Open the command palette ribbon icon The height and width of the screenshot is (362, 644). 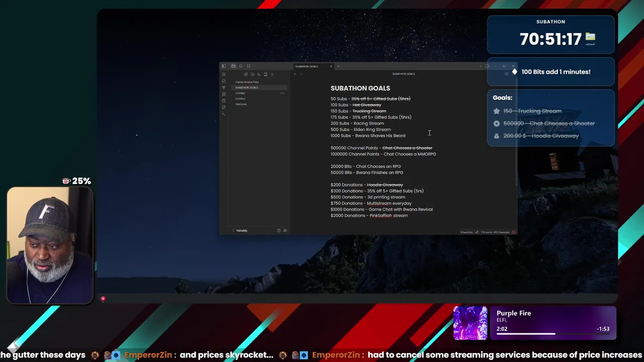(224, 114)
